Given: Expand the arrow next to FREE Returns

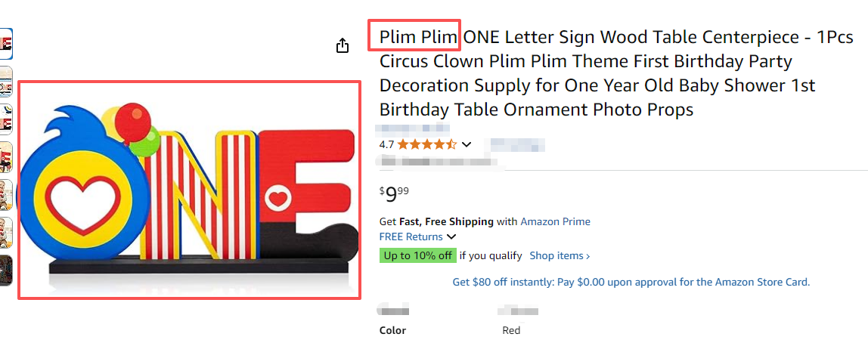Looking at the screenshot, I should (451, 237).
